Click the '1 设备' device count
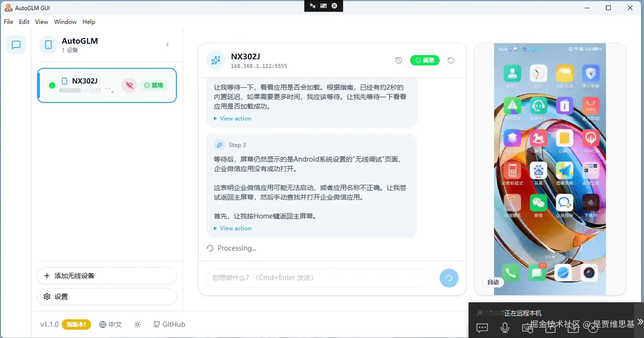 click(x=70, y=50)
